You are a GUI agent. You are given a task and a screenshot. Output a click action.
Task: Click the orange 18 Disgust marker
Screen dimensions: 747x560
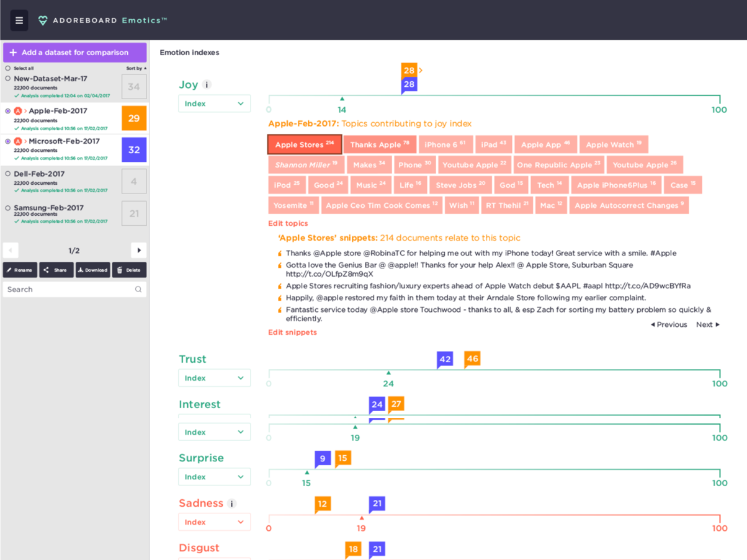coord(353,549)
